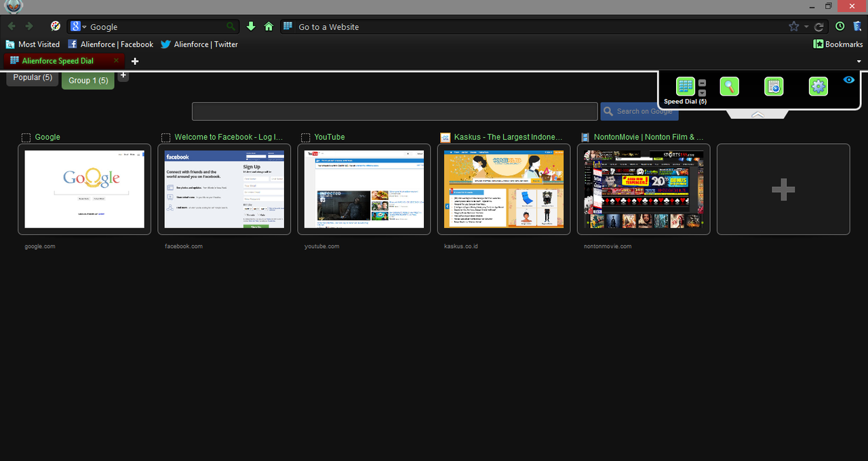Click the dotted favicon next to Facebook title
The image size is (868, 461).
coord(165,138)
